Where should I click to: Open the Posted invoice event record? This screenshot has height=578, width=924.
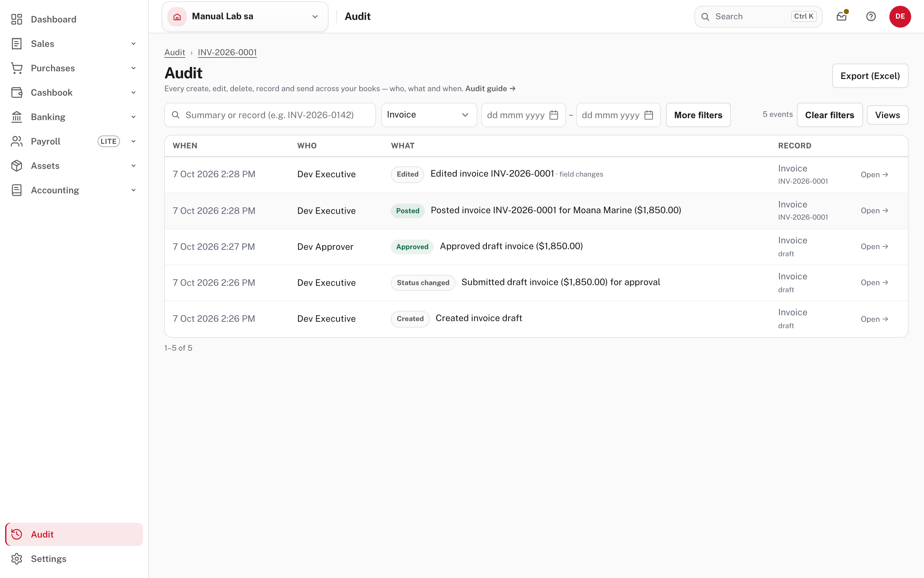pyautogui.click(x=874, y=211)
